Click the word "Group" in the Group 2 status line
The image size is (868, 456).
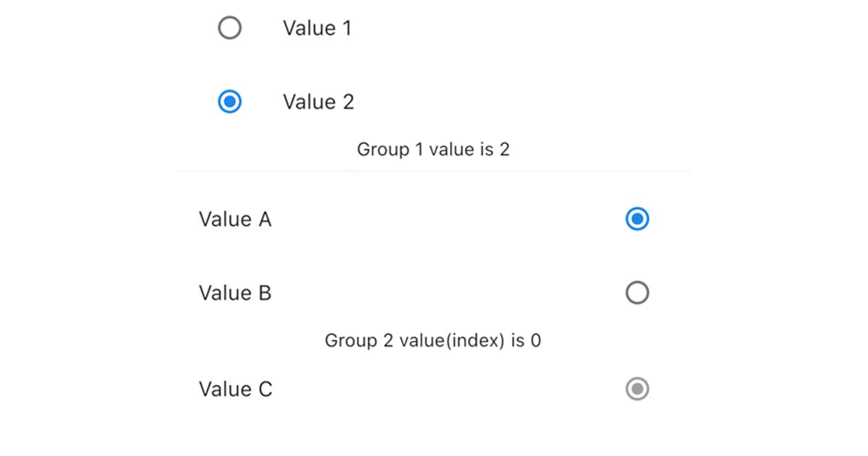click(347, 340)
